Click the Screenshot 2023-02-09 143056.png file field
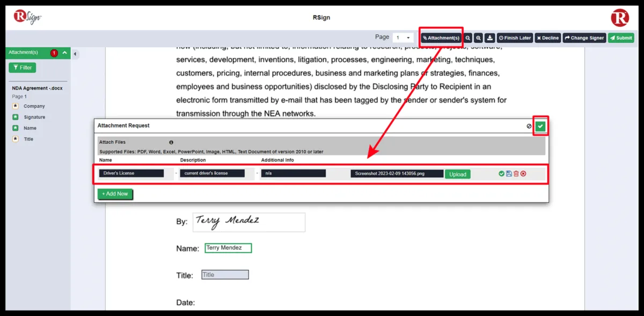Image resolution: width=644 pixels, height=316 pixels. coord(397,174)
